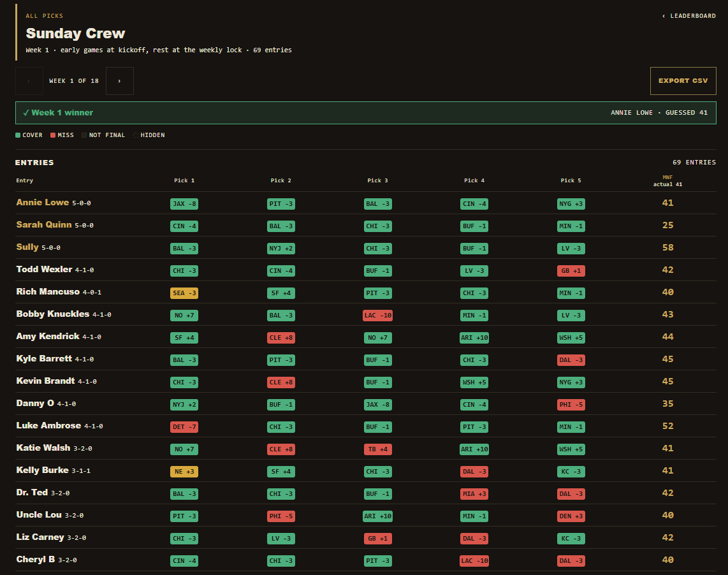Viewport: 728px width, 575px height.
Task: Click the Export CSV button
Action: pyautogui.click(x=683, y=81)
